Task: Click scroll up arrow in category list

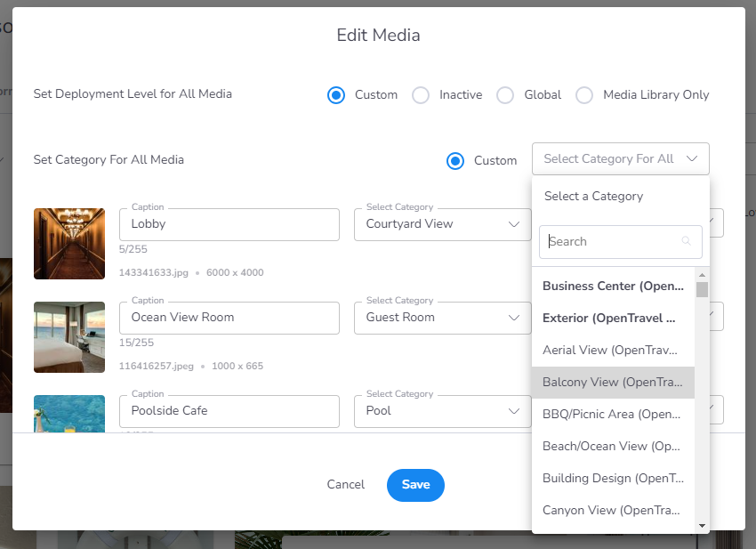Action: point(702,275)
